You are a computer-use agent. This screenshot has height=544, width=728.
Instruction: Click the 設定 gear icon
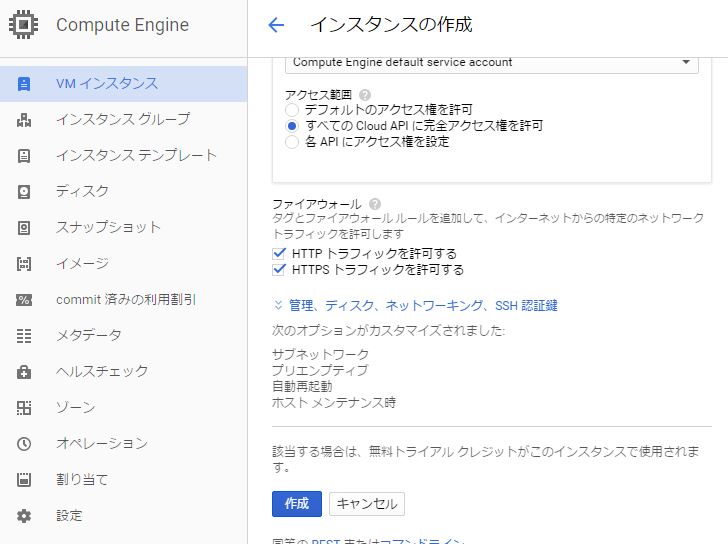[24, 516]
